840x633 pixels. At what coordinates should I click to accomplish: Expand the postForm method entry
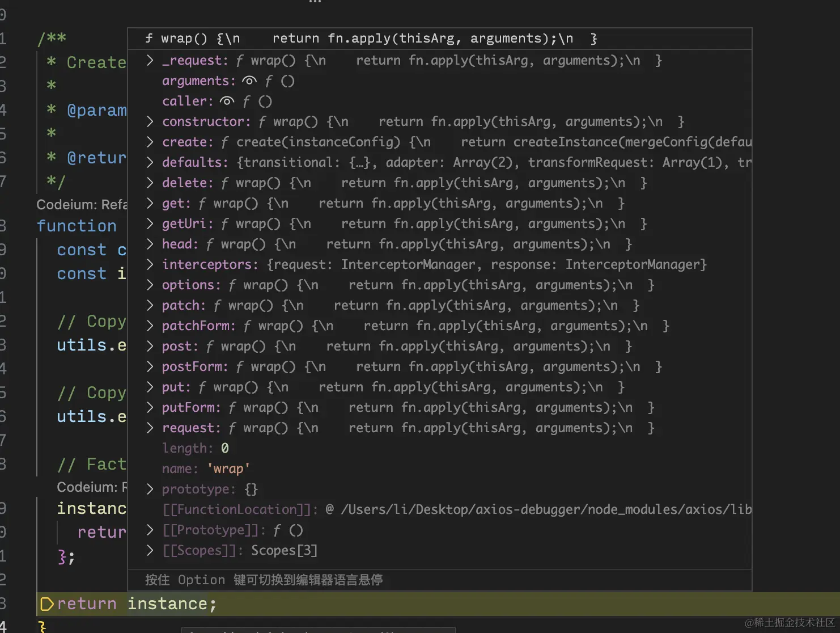(x=150, y=367)
